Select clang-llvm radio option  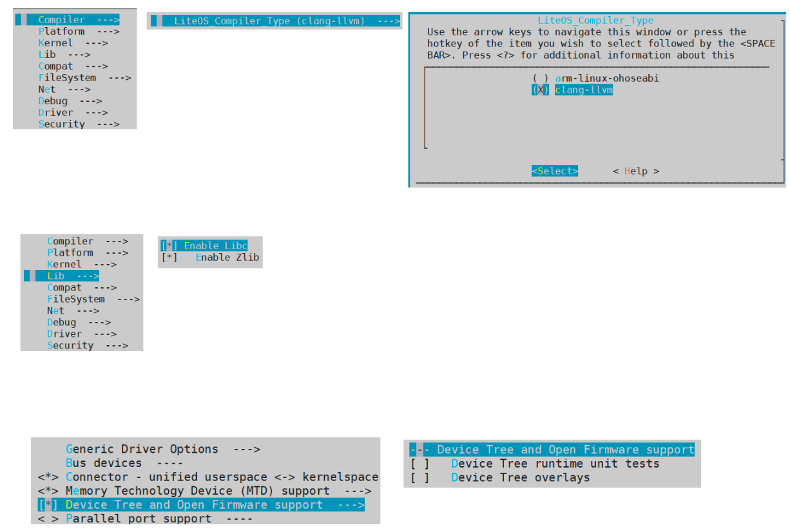tap(572, 90)
